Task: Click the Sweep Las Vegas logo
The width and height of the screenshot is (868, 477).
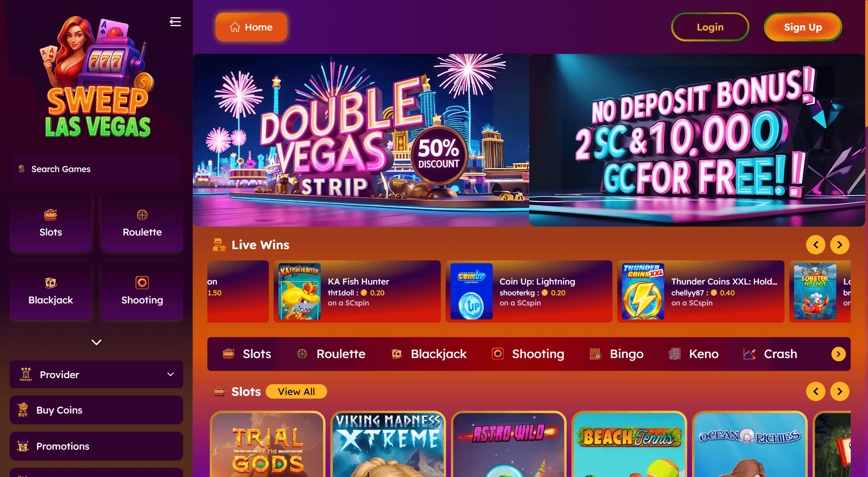Action: tap(97, 77)
